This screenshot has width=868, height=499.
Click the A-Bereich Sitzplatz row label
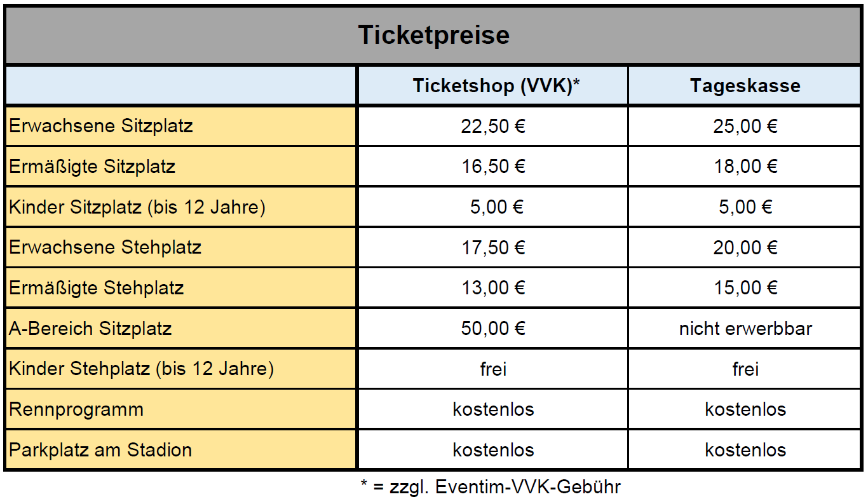pos(90,329)
